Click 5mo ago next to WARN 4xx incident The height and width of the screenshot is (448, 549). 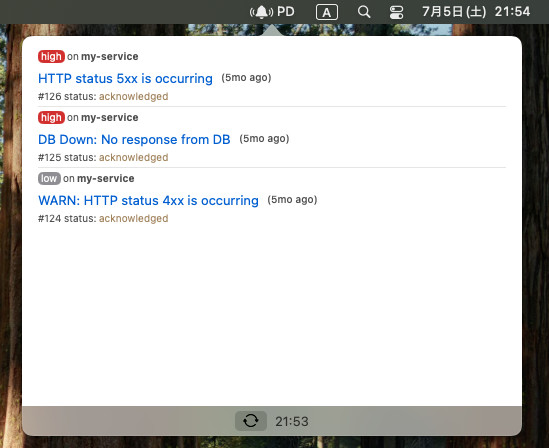click(292, 199)
